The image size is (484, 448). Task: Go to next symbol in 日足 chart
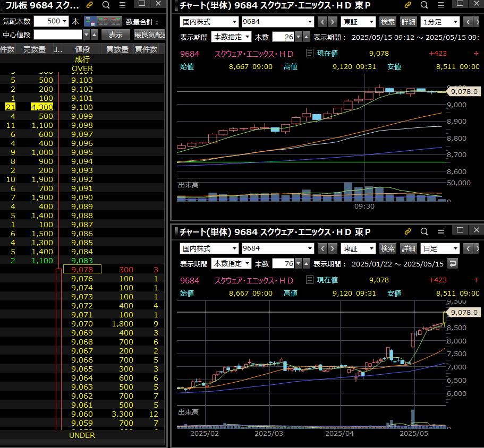click(x=332, y=248)
